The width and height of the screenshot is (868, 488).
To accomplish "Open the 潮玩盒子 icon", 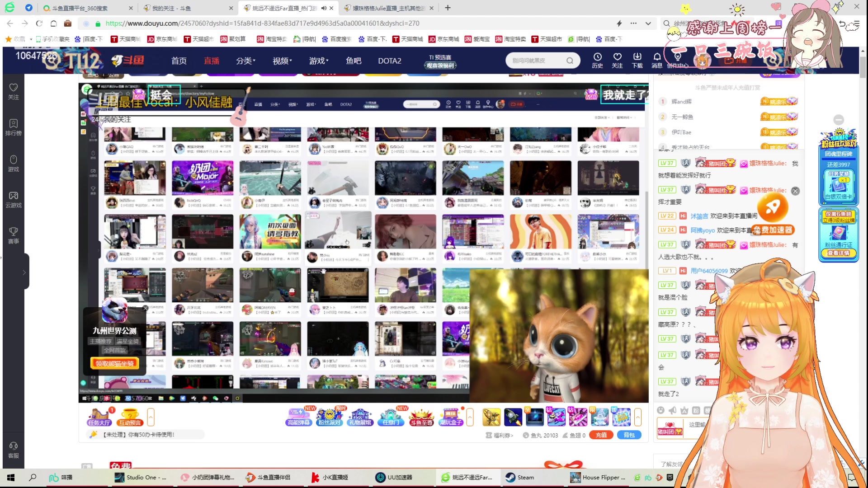I will click(x=451, y=417).
